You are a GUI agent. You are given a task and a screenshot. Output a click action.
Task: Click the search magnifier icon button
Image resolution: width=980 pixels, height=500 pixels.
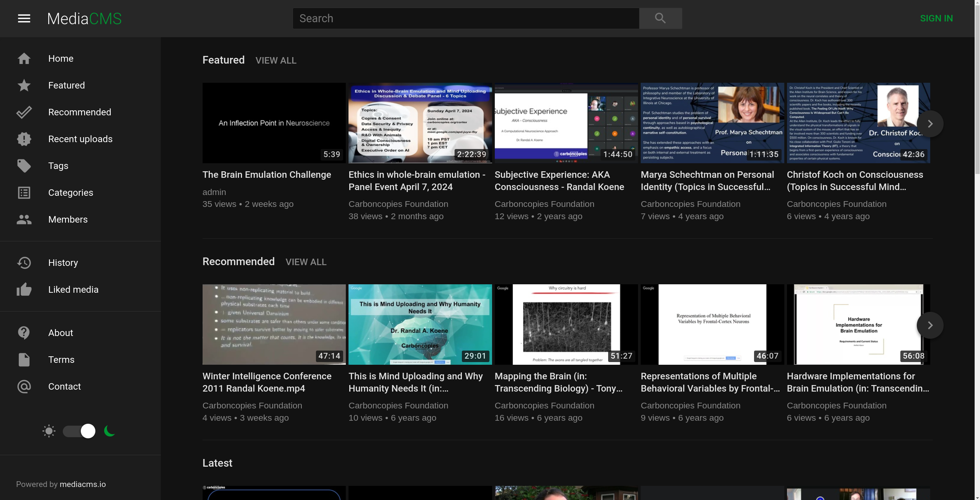[660, 18]
